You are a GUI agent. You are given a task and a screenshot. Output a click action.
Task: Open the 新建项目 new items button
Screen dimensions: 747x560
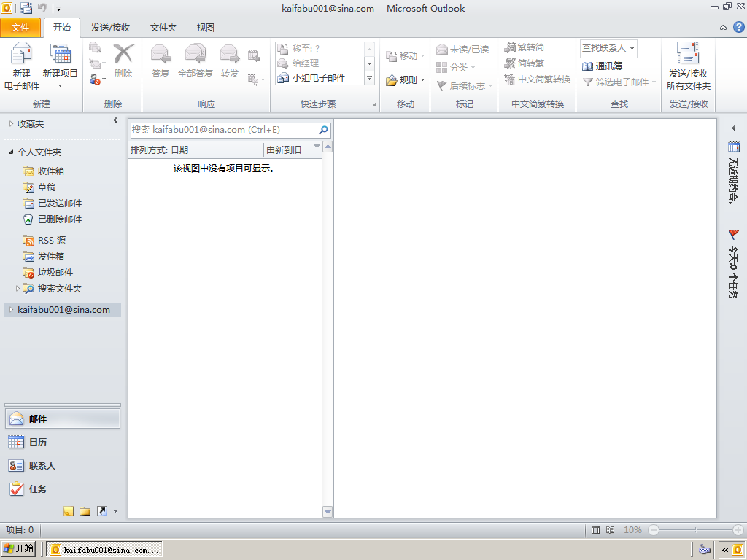click(60, 66)
